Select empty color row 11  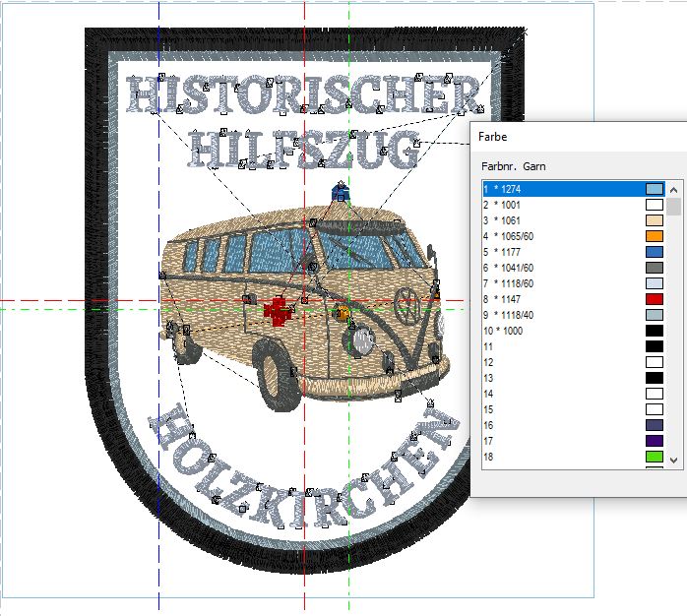pyautogui.click(x=574, y=346)
